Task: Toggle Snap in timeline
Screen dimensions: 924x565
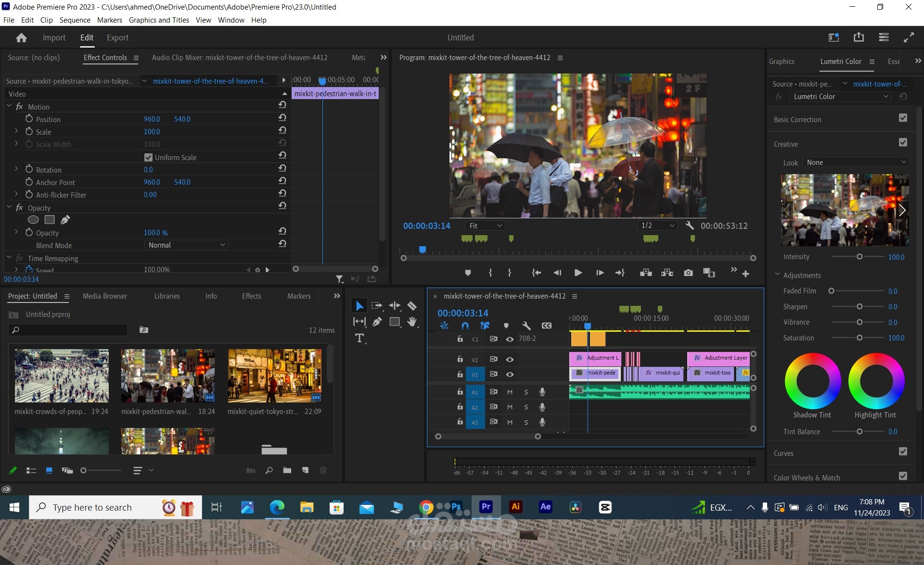Action: click(465, 326)
